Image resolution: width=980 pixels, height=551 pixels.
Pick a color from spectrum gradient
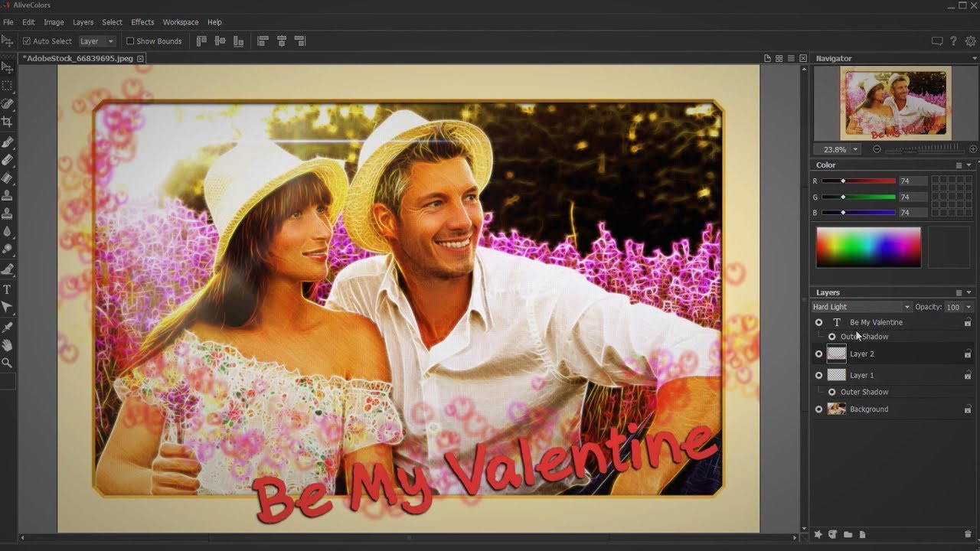click(x=868, y=246)
